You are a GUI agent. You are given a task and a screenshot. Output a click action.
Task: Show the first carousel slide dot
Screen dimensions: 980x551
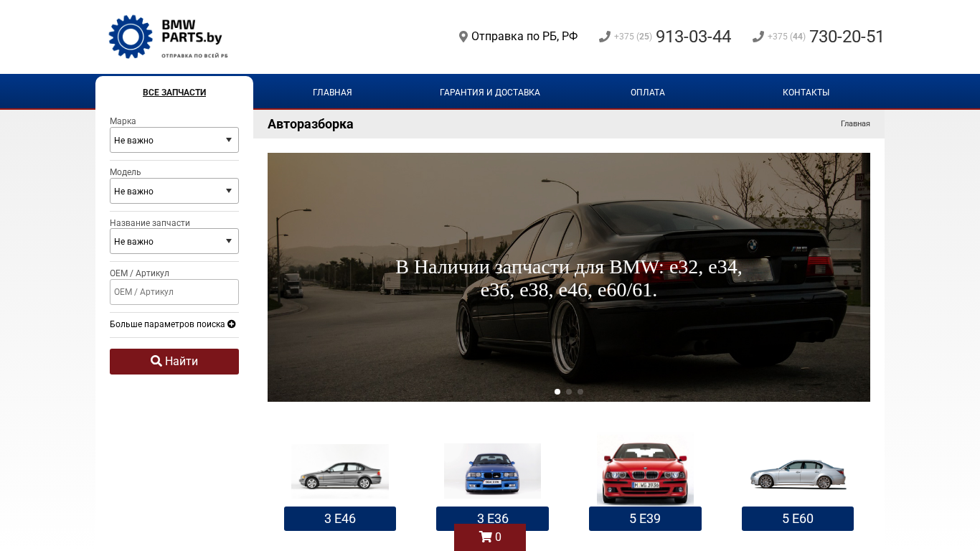[557, 392]
